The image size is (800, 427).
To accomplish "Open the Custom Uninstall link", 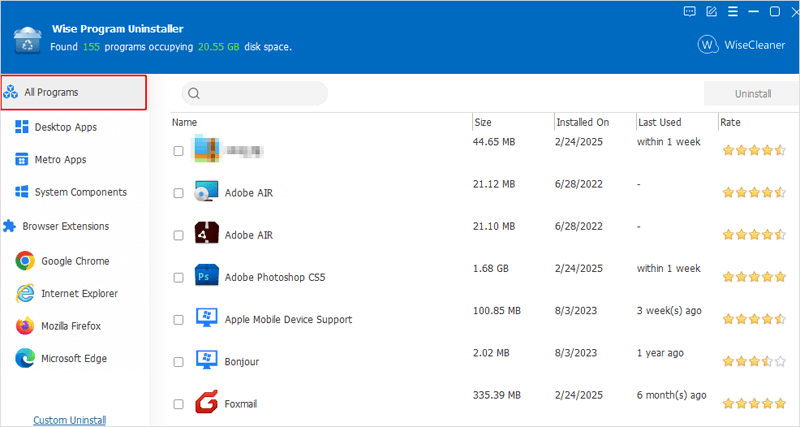I will tap(70, 420).
